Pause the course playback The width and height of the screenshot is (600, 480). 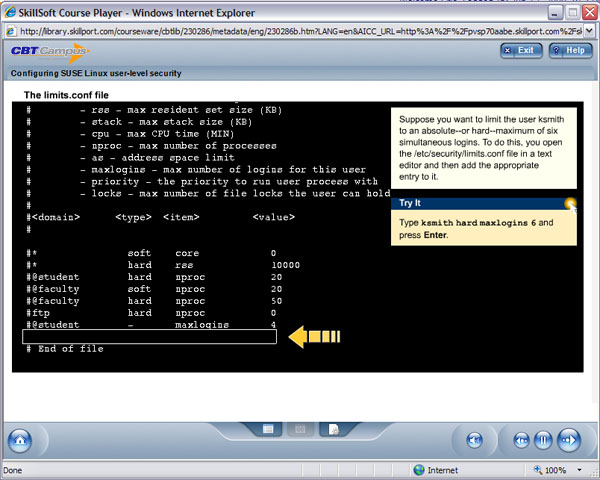(544, 440)
